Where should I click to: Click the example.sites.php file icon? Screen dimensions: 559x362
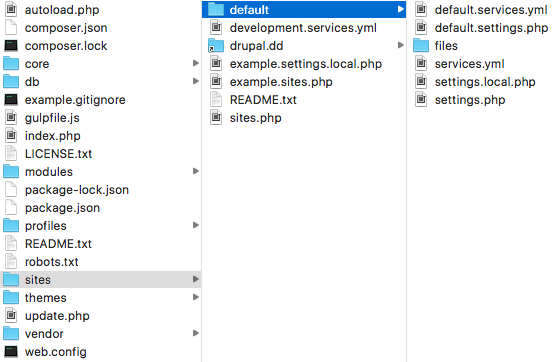[216, 82]
